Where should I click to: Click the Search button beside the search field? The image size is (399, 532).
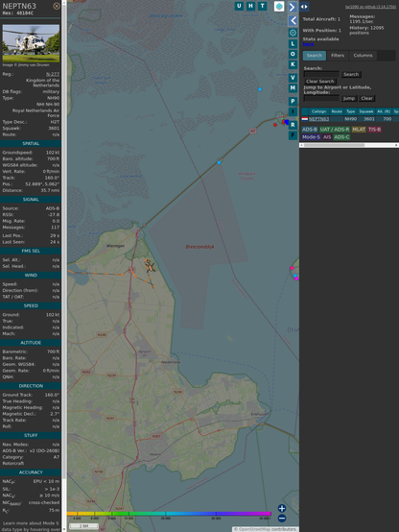point(351,74)
